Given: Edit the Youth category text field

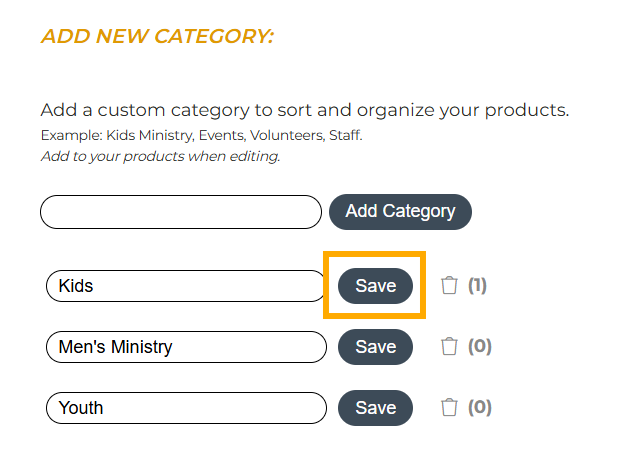Looking at the screenshot, I should 186,408.
